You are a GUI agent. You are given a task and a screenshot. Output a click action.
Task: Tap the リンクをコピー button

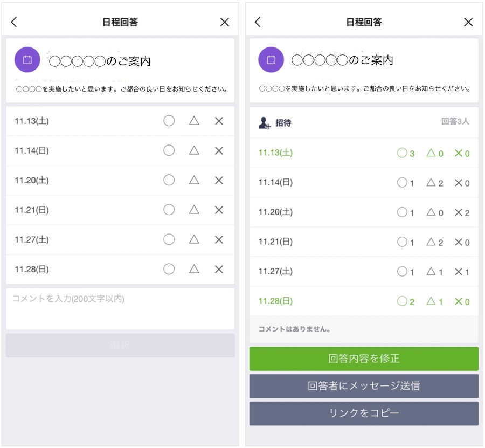tap(364, 413)
